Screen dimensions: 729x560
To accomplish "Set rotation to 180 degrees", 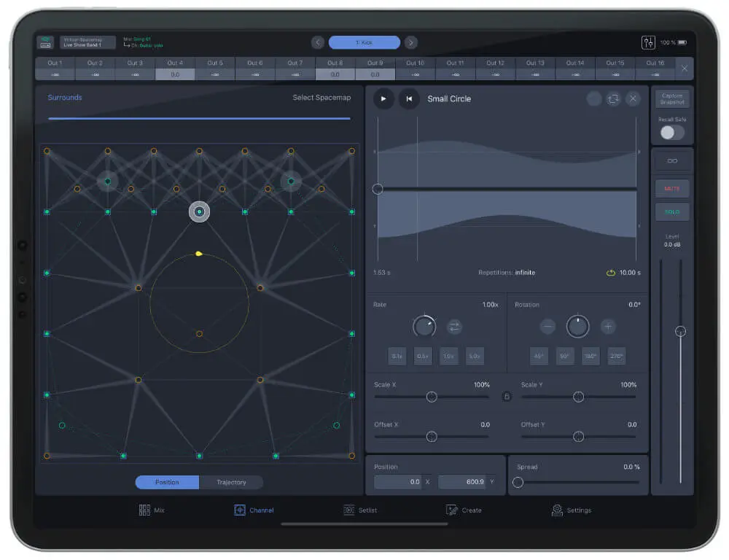I will [x=590, y=357].
